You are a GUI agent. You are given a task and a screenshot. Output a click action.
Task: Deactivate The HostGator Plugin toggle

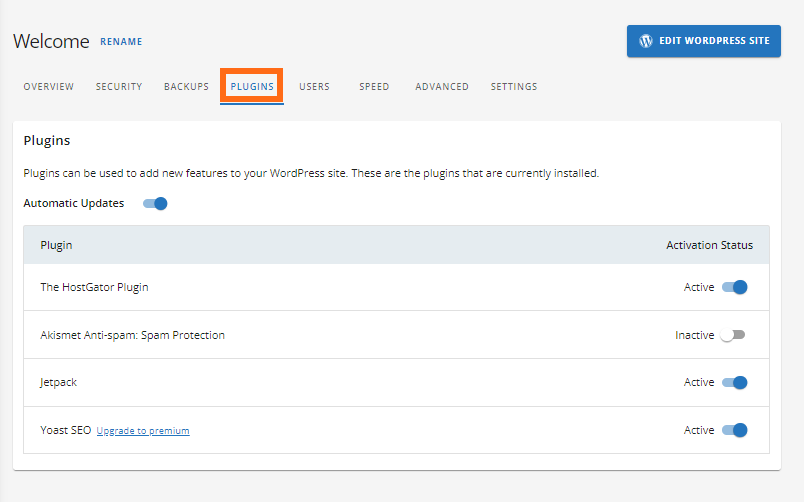click(735, 287)
